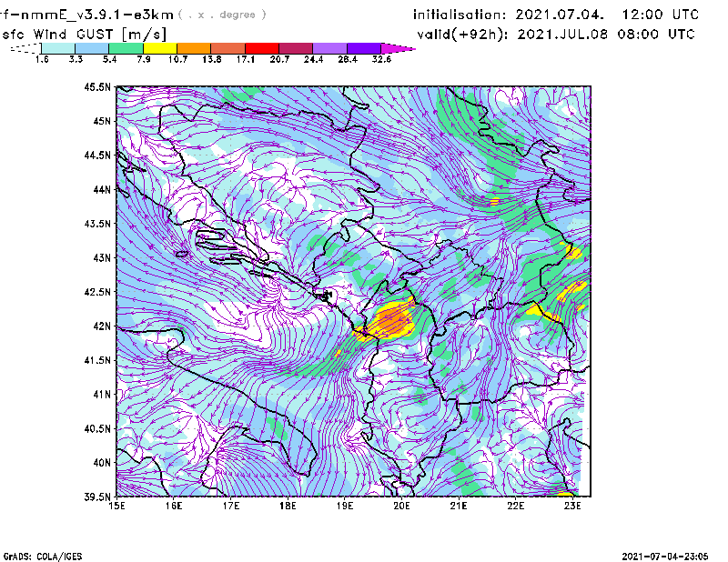Click the 42N latitude label
The height and width of the screenshot is (562, 728).
pos(102,326)
